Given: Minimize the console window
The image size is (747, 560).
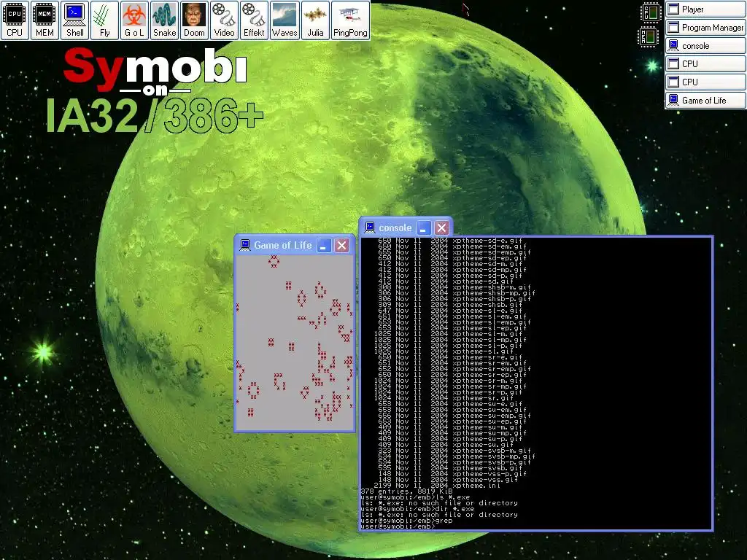Looking at the screenshot, I should click(x=424, y=227).
